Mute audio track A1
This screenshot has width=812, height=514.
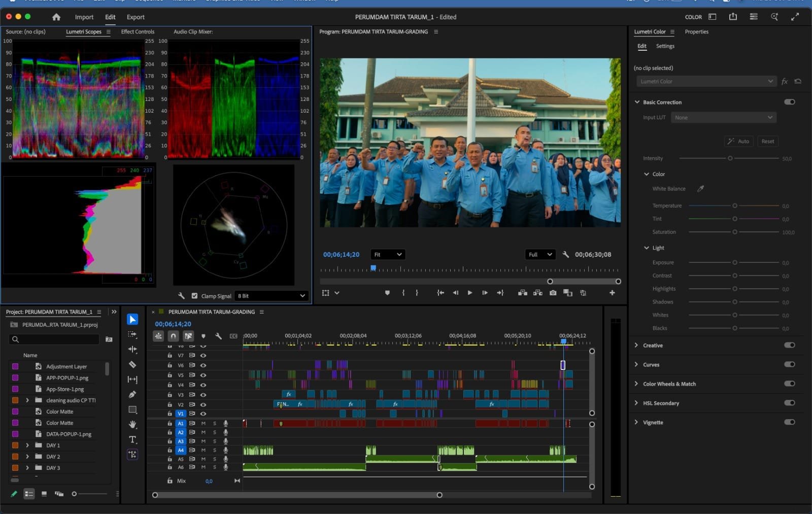coord(203,423)
